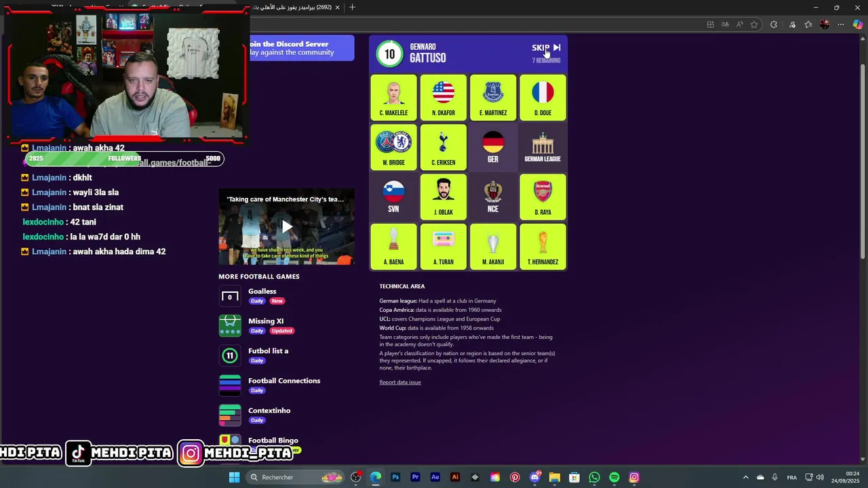Expand the hidden system tray icons
868x488 pixels.
[745, 477]
